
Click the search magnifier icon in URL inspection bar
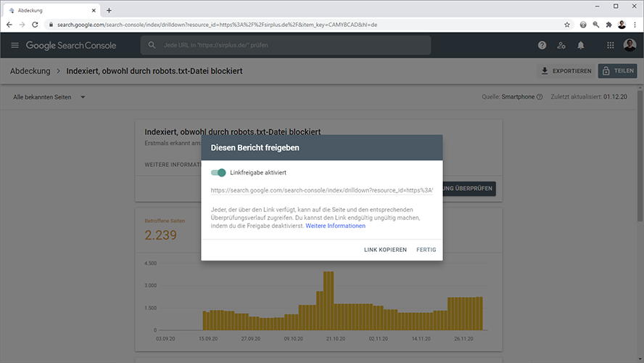(152, 45)
